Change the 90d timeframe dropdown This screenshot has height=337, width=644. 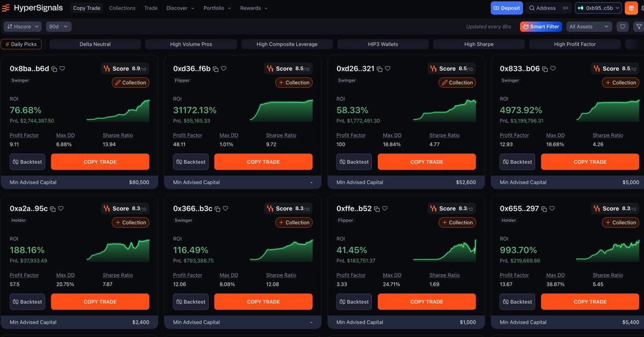[58, 26]
